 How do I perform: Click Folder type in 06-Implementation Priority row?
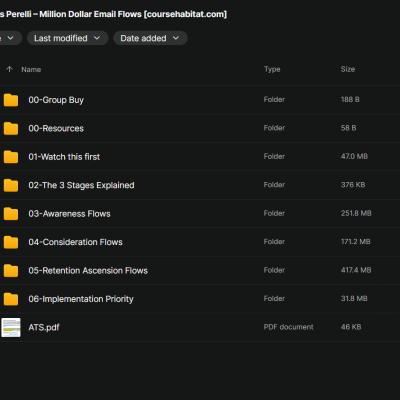pos(274,298)
